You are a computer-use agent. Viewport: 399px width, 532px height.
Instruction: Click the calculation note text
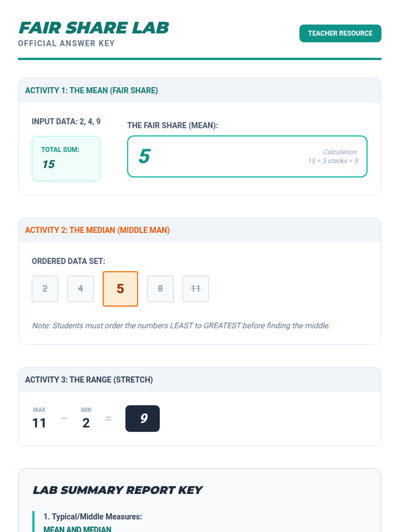coord(333,156)
